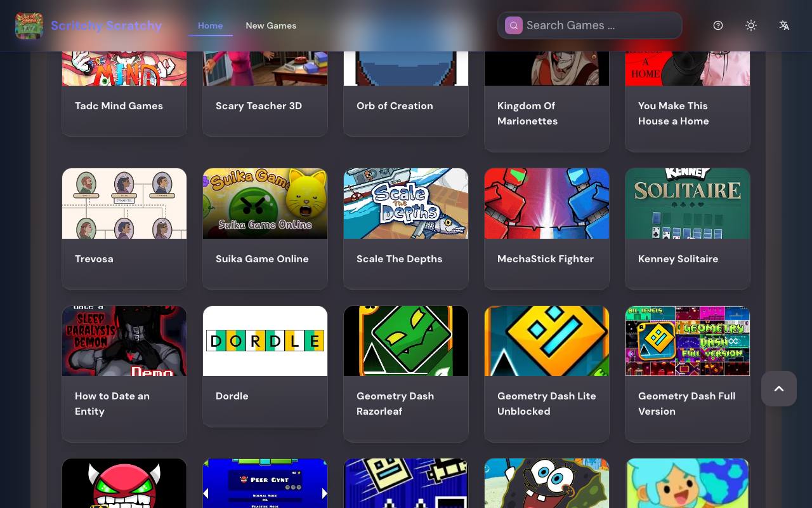
Task: Click the Geometry Dash Lite Unblocked title
Action: (x=547, y=404)
